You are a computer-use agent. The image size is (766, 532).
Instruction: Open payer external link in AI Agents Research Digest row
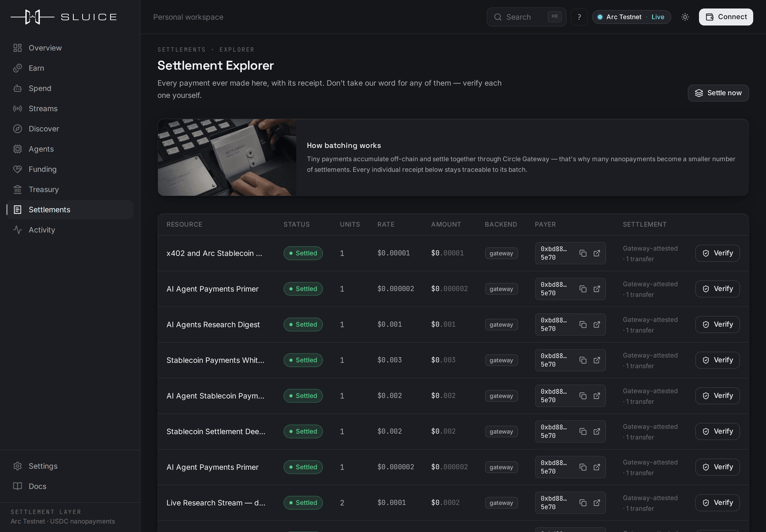pyautogui.click(x=597, y=325)
